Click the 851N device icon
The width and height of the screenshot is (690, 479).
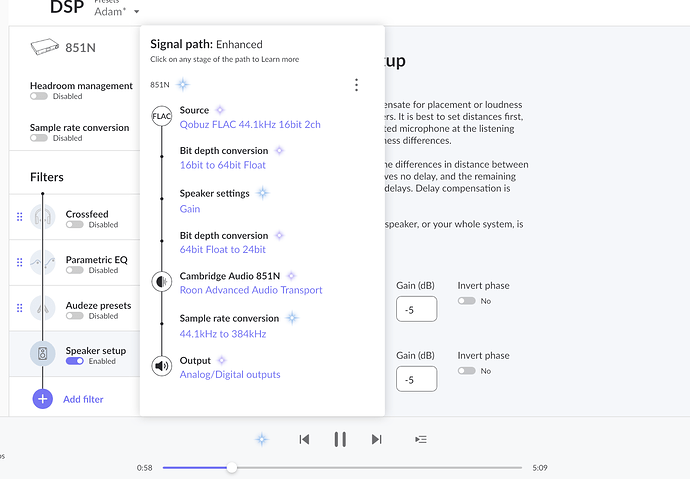[x=44, y=46]
